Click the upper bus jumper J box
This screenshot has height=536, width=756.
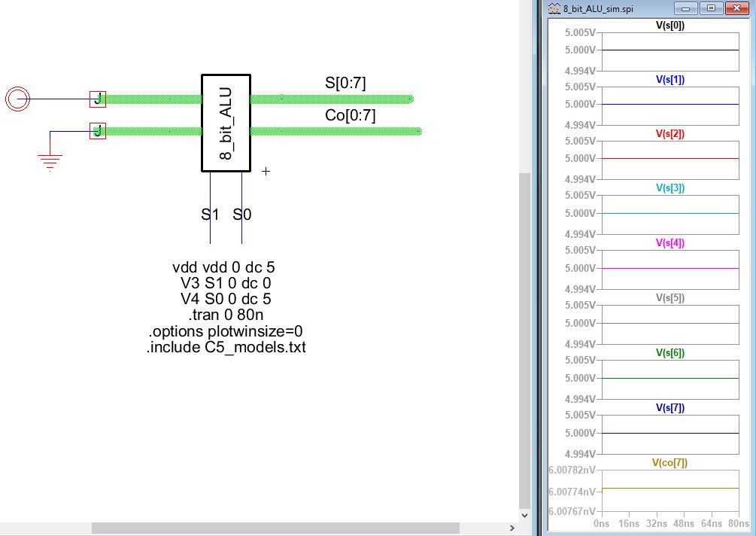[98, 99]
